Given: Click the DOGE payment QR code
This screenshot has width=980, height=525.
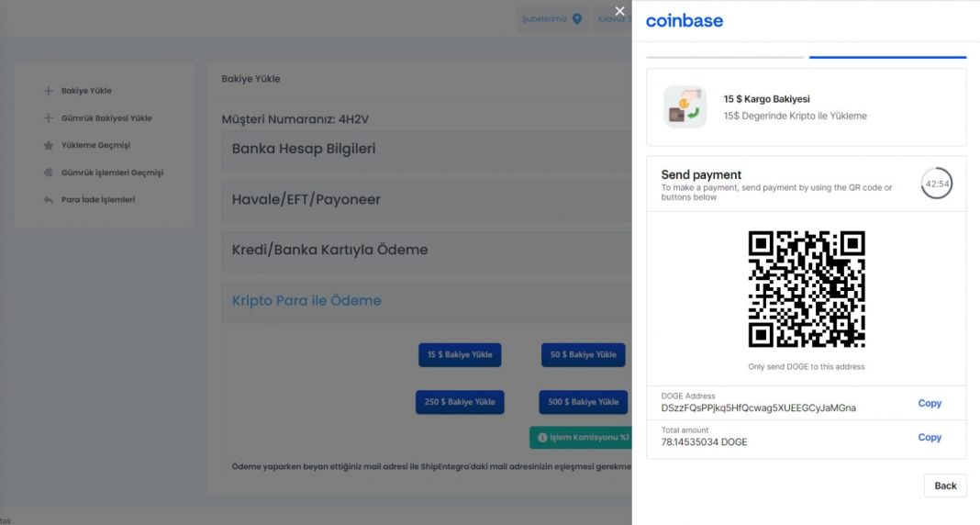Looking at the screenshot, I should click(807, 289).
